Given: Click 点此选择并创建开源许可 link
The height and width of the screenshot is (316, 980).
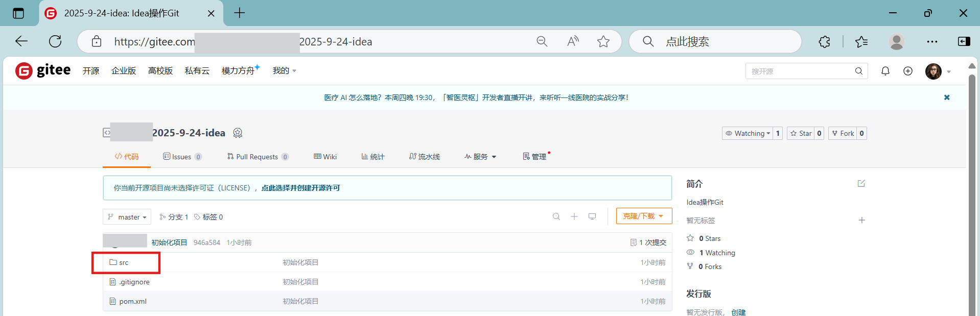Looking at the screenshot, I should (x=300, y=188).
